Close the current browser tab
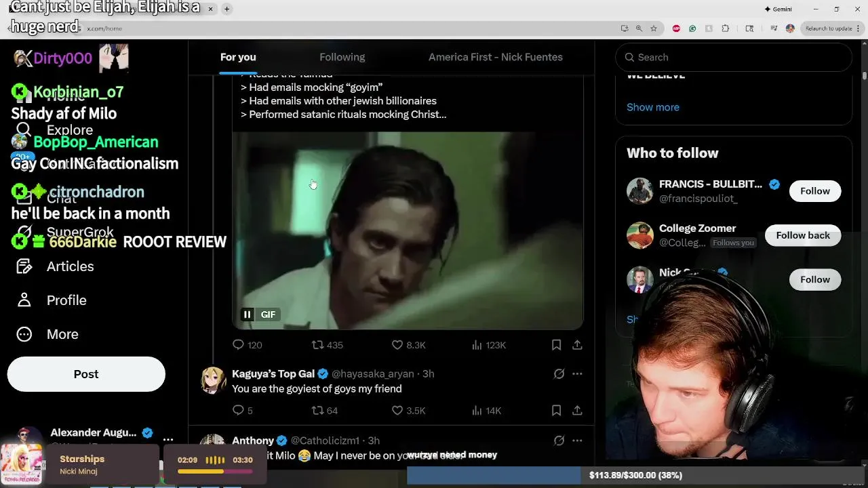 [x=210, y=9]
